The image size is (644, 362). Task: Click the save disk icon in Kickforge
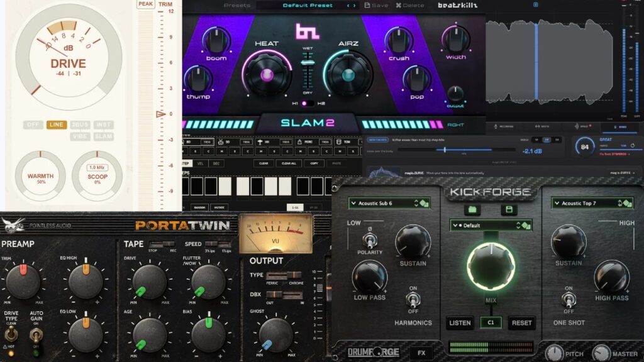pyautogui.click(x=509, y=209)
